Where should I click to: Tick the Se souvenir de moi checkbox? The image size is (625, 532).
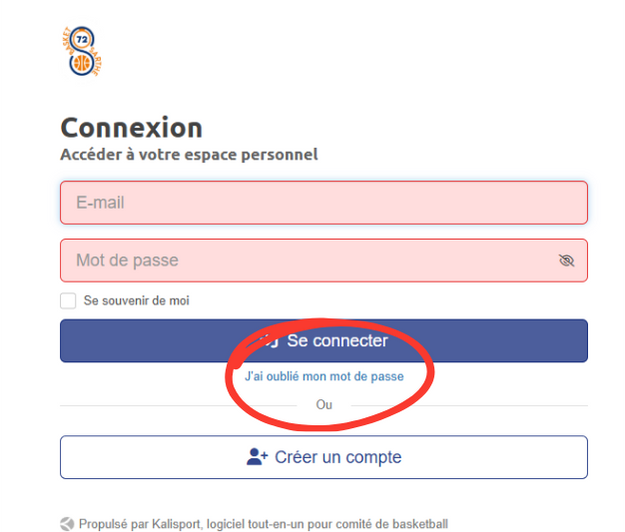(68, 300)
